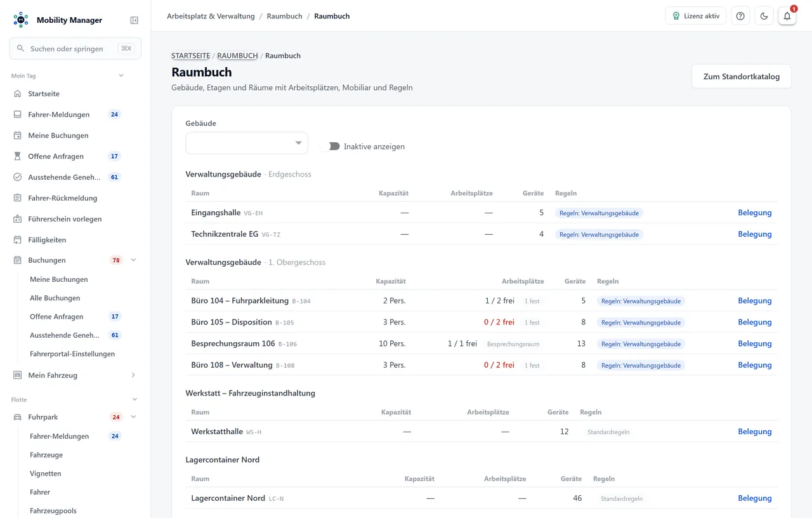This screenshot has width=812, height=518.
Task: Go to Fahrzeuge in the Fuhrpark menu
Action: [46, 455]
